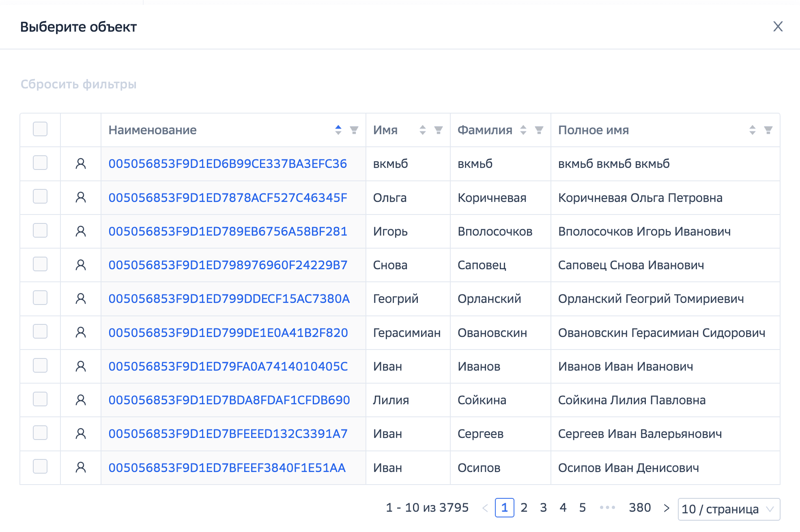Sort Наименование column using its arrows
This screenshot has width=800, height=532.
click(x=338, y=130)
